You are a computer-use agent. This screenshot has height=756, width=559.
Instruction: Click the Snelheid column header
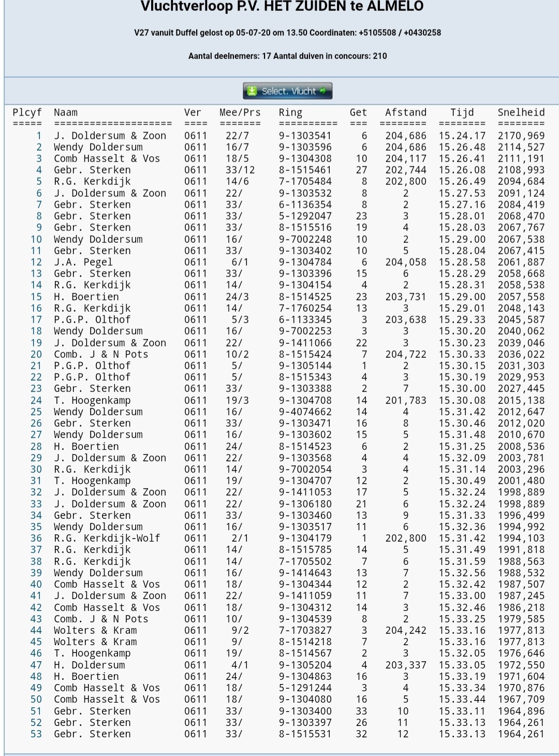point(521,112)
